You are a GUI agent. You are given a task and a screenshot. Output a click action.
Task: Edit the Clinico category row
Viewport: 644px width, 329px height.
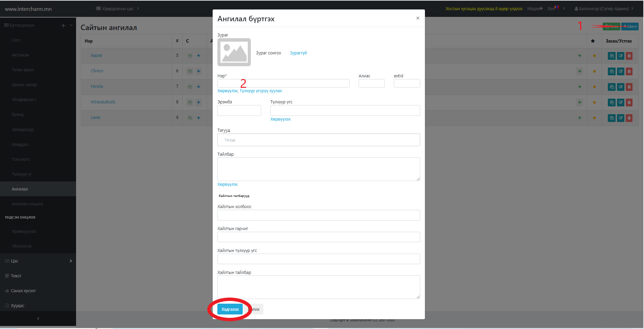click(x=620, y=72)
